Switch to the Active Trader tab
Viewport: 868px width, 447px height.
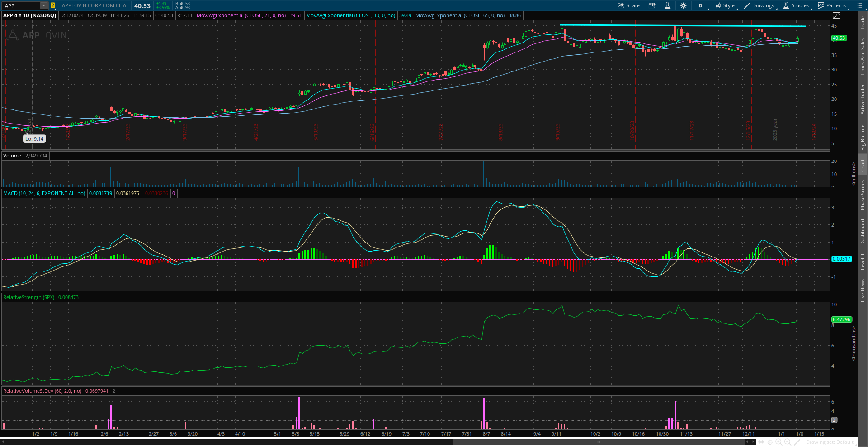click(x=863, y=99)
